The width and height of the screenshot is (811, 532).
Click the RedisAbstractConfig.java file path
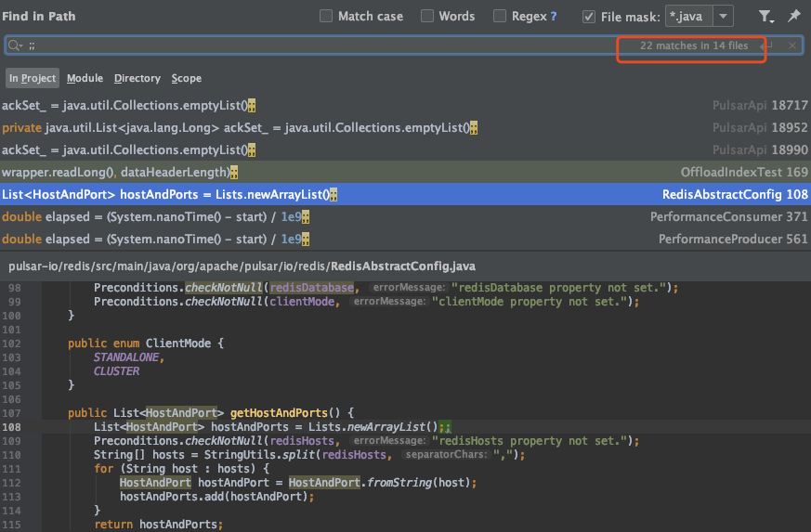[x=242, y=266]
